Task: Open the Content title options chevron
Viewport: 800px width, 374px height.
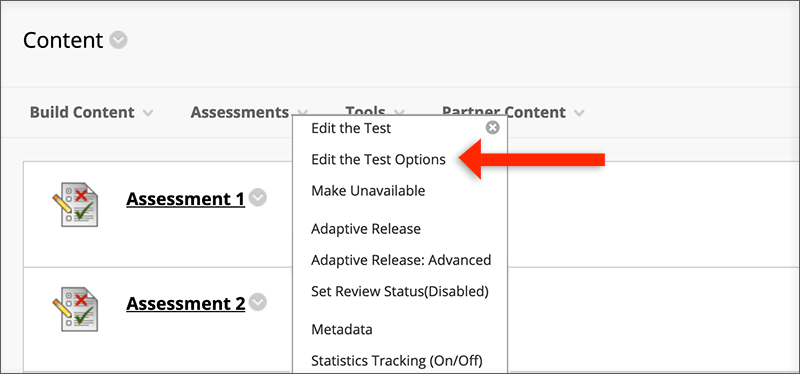Action: (118, 40)
